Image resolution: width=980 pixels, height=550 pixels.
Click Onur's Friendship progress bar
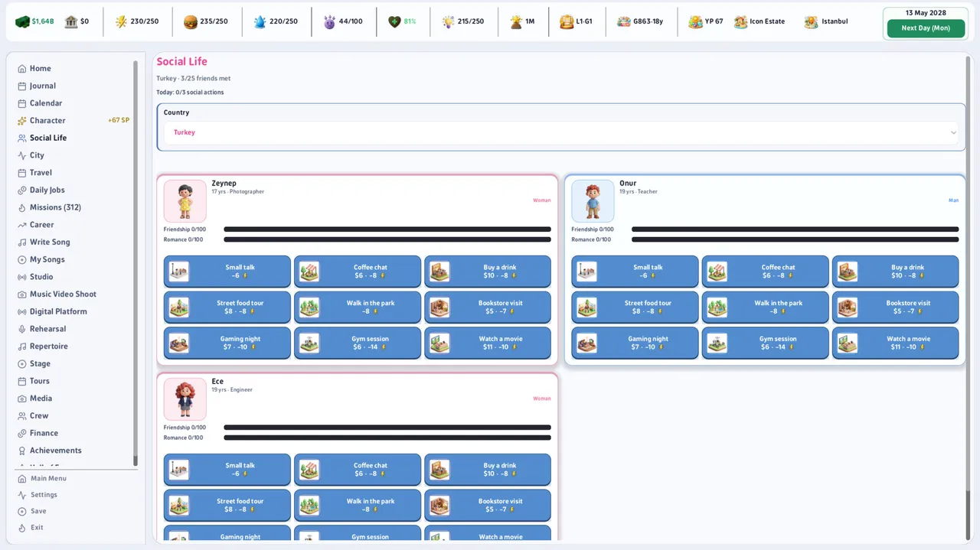[x=795, y=229]
